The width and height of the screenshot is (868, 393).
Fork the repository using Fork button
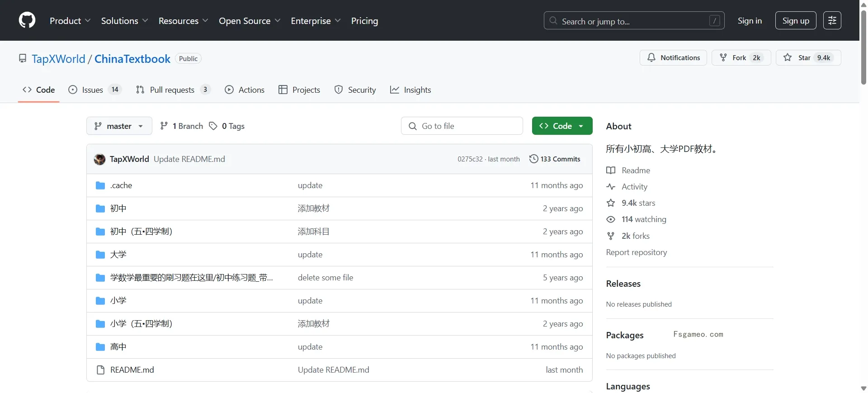tap(741, 57)
